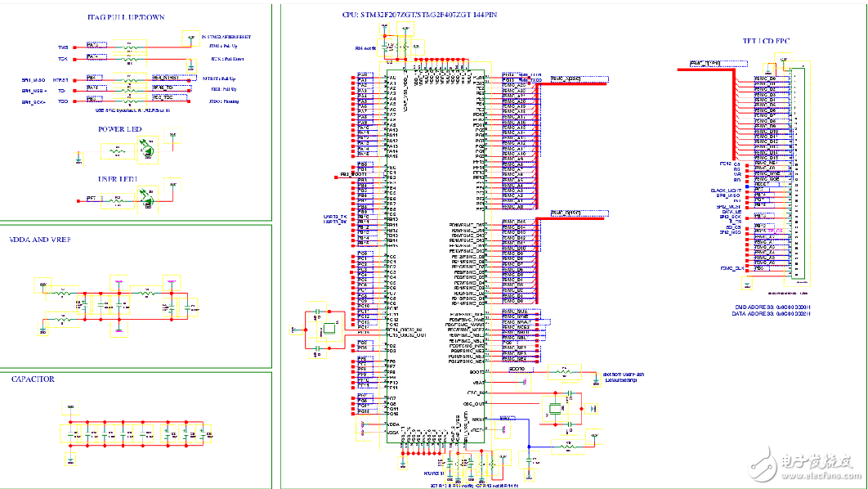
Task: Click the crystal beside the OSC32_IN pin
Action: [x=329, y=329]
